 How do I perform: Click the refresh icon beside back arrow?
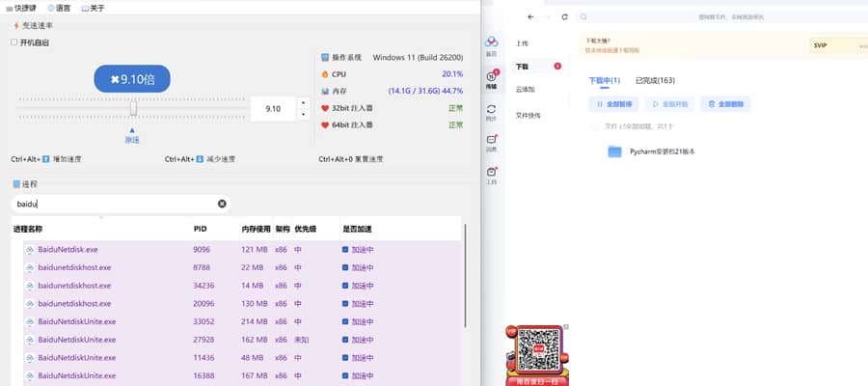[564, 16]
